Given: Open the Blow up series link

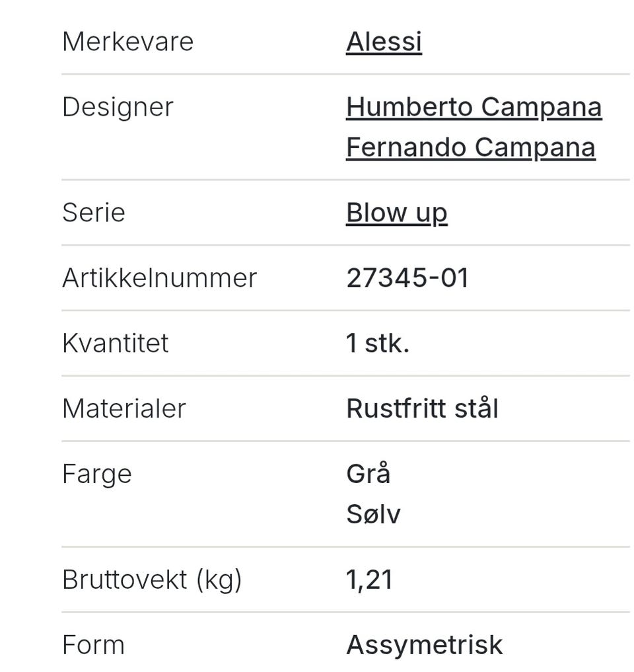Looking at the screenshot, I should (397, 213).
